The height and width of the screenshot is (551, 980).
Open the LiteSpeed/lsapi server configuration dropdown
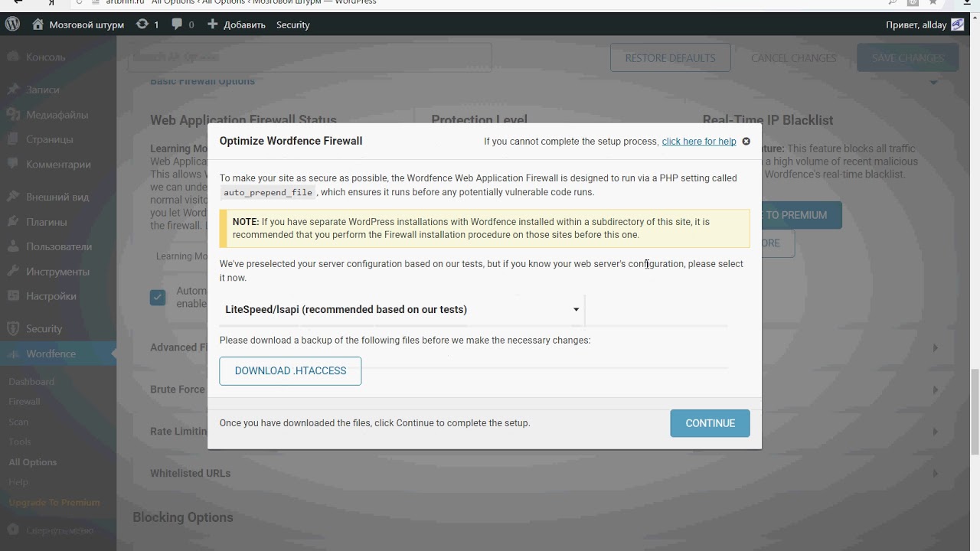coord(402,309)
